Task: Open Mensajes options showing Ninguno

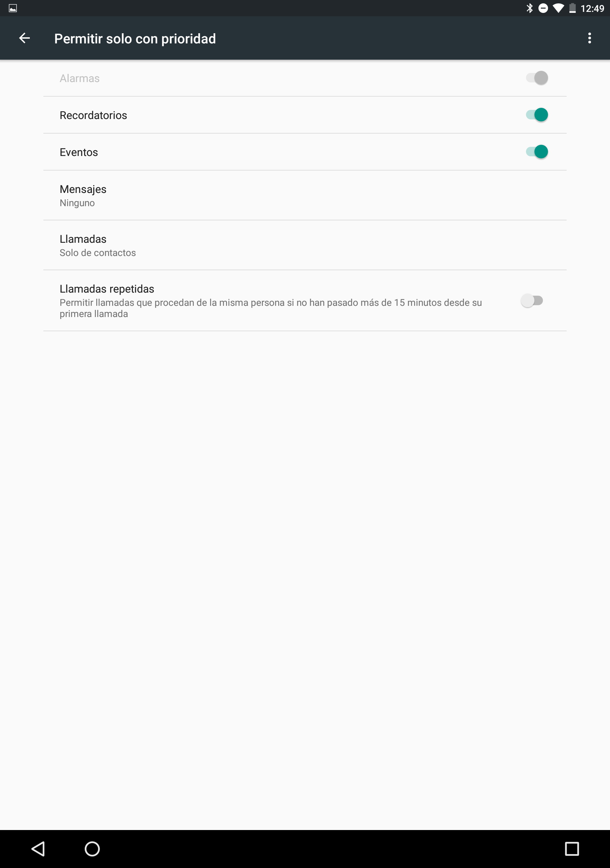Action: coord(305,195)
